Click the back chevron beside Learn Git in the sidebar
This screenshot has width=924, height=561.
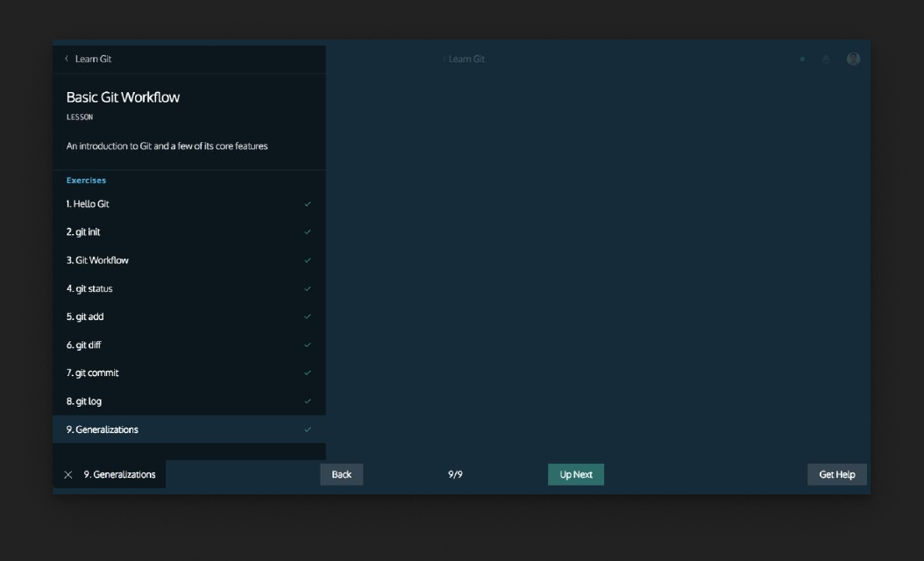(x=67, y=59)
